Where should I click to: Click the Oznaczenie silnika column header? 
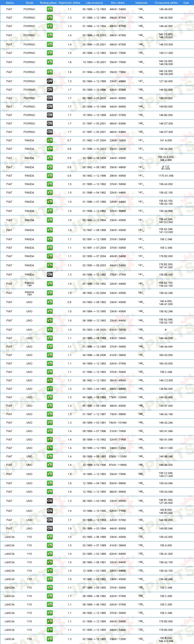point(166,3)
